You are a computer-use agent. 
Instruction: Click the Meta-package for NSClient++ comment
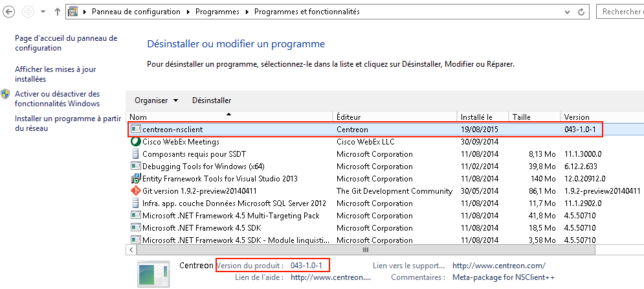pos(504,277)
